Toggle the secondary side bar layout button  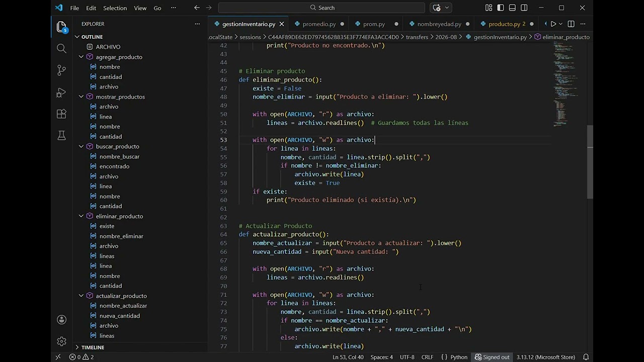point(524,8)
